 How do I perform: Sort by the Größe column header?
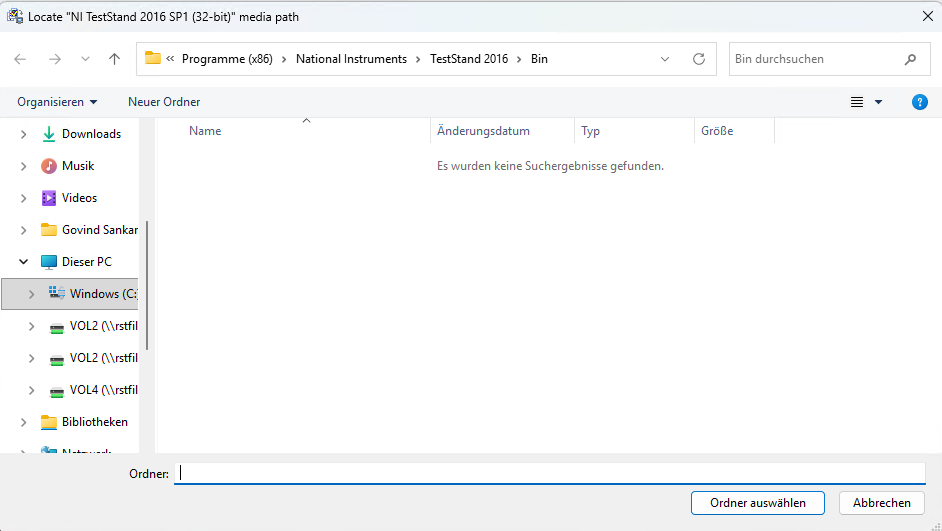pos(717,131)
